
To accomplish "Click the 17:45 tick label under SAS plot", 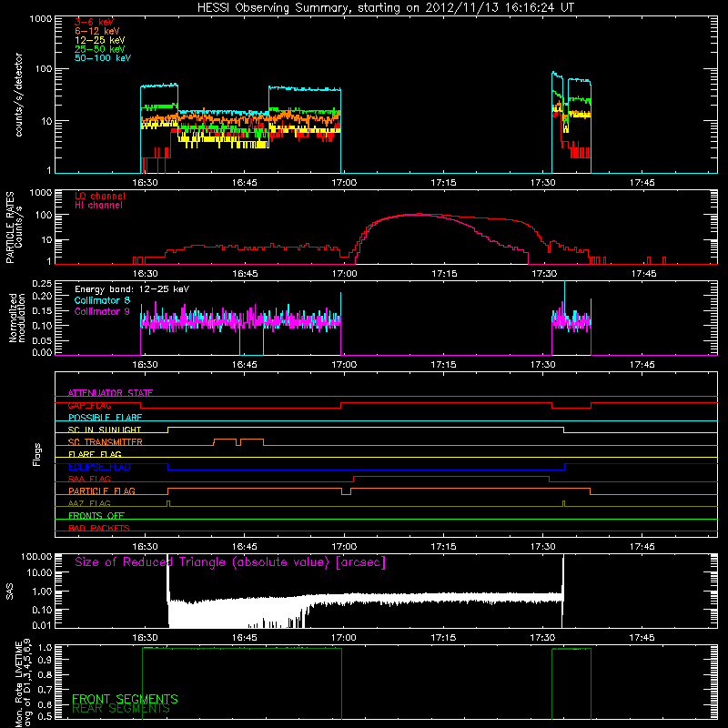I will (642, 638).
